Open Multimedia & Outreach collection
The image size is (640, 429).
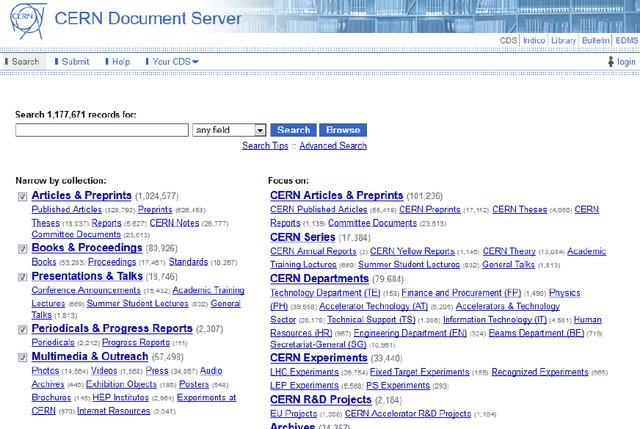coord(90,356)
